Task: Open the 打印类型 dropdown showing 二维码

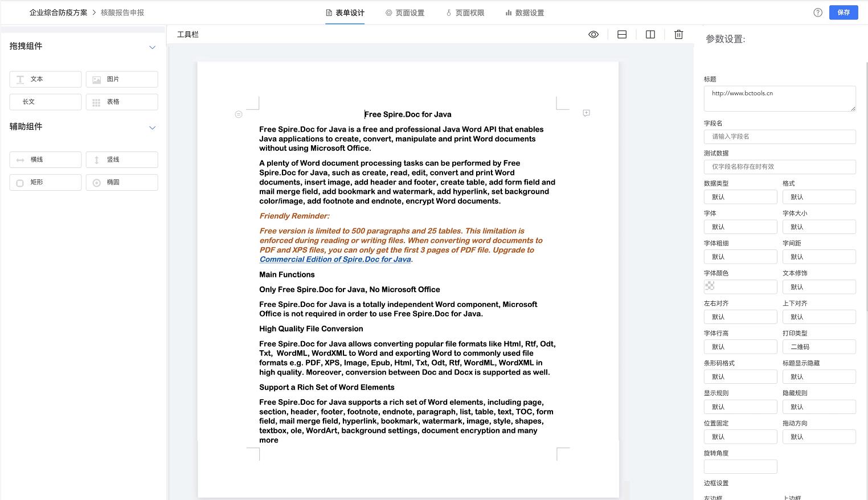Action: click(819, 347)
